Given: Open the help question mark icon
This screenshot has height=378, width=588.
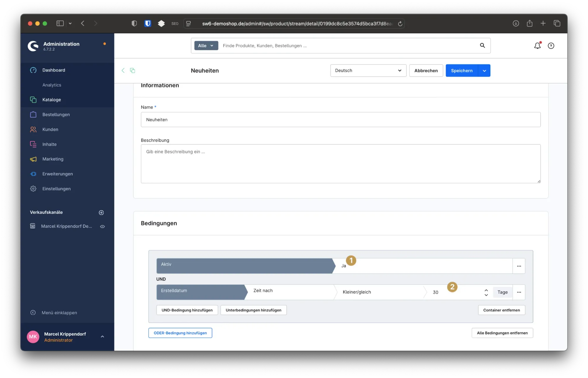Looking at the screenshot, I should 551,46.
